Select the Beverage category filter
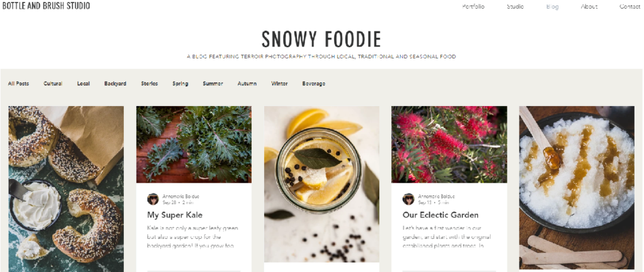Screen dimensions: 644x272 coord(314,84)
